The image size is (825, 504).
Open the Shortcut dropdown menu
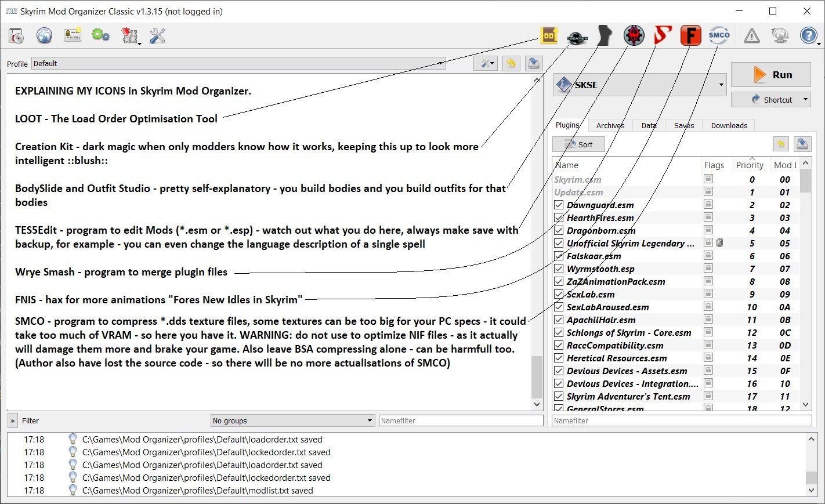pos(771,100)
